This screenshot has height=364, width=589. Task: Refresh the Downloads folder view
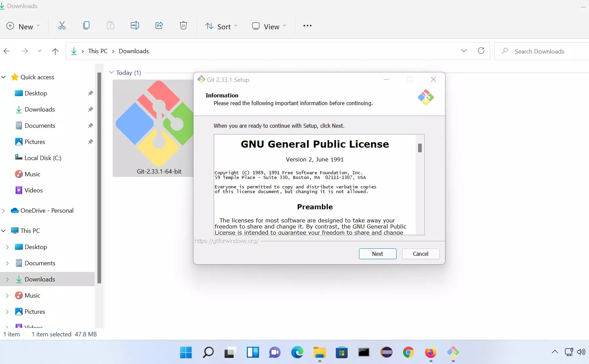tap(481, 51)
